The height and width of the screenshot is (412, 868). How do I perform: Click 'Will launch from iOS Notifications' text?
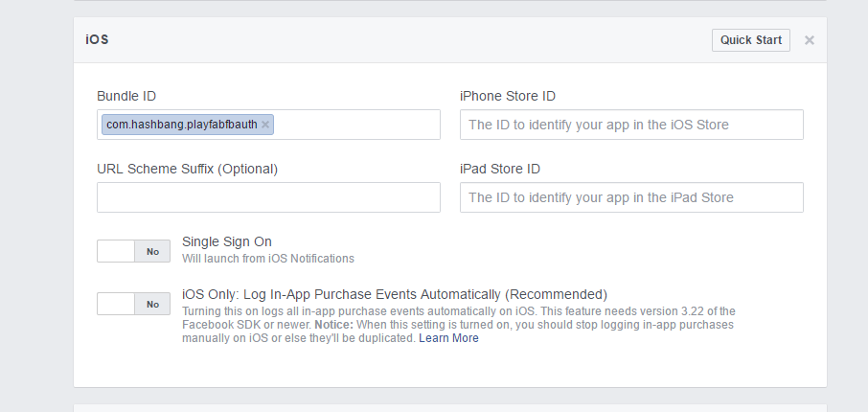(x=268, y=259)
